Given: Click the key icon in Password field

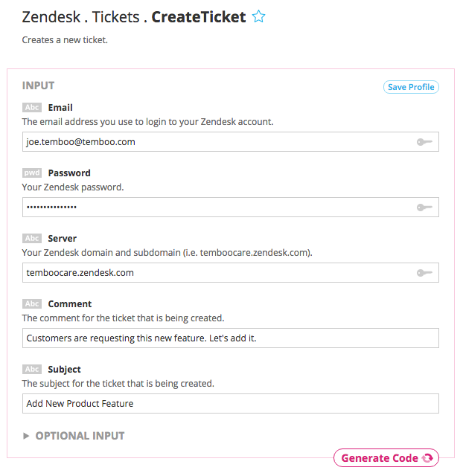Looking at the screenshot, I should pyautogui.click(x=424, y=207).
